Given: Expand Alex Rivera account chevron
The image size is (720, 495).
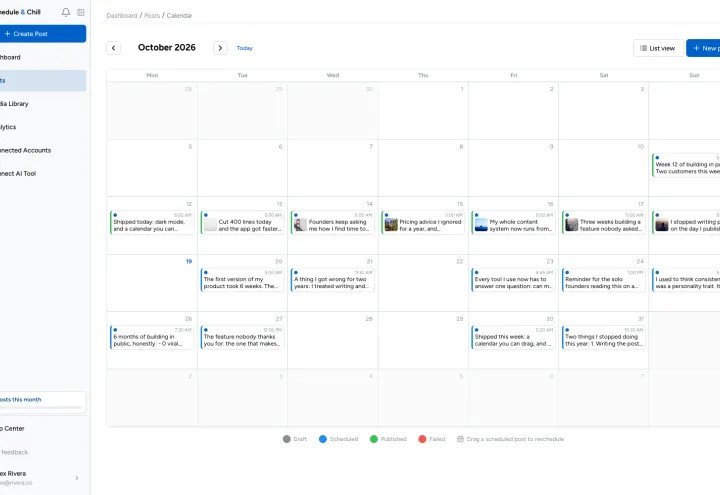Looking at the screenshot, I should (77, 478).
